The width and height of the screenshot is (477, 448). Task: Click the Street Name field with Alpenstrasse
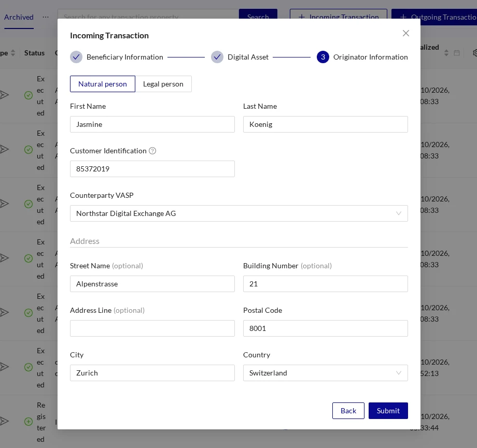tap(152, 284)
